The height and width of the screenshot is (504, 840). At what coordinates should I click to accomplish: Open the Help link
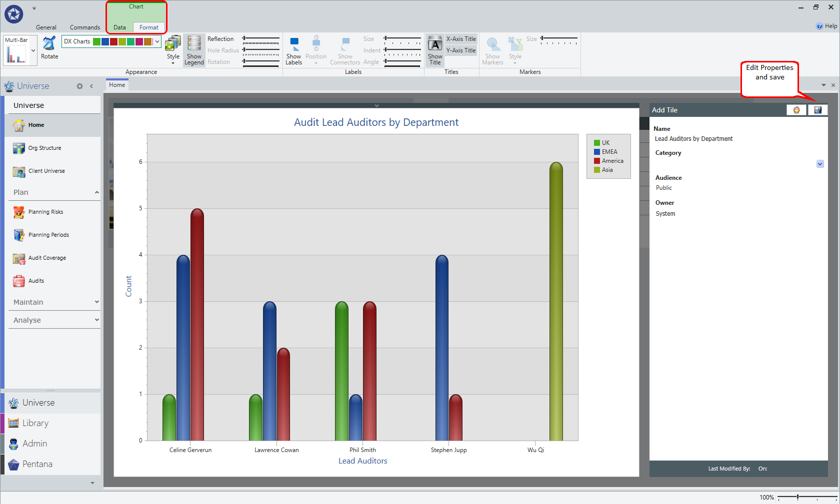pos(826,26)
